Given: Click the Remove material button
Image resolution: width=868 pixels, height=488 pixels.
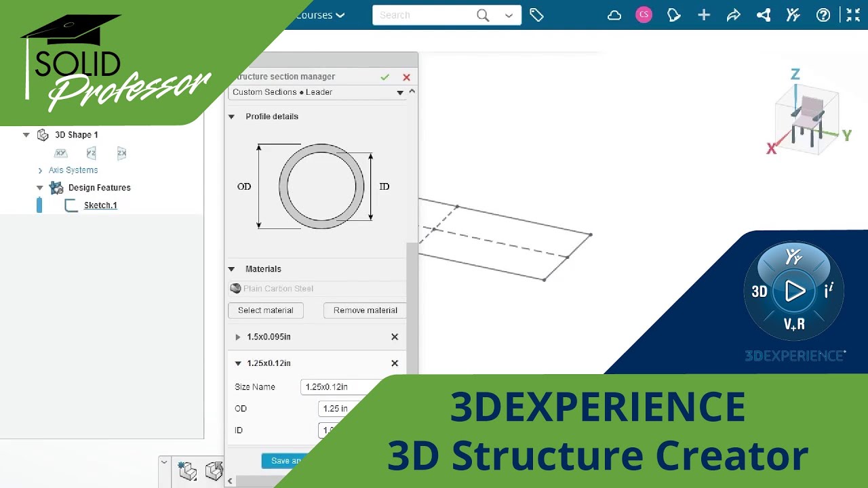Looking at the screenshot, I should tap(366, 310).
